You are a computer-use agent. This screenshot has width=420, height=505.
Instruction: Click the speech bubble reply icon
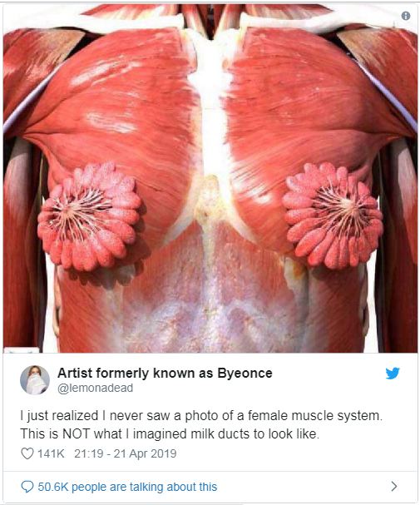coord(27,487)
